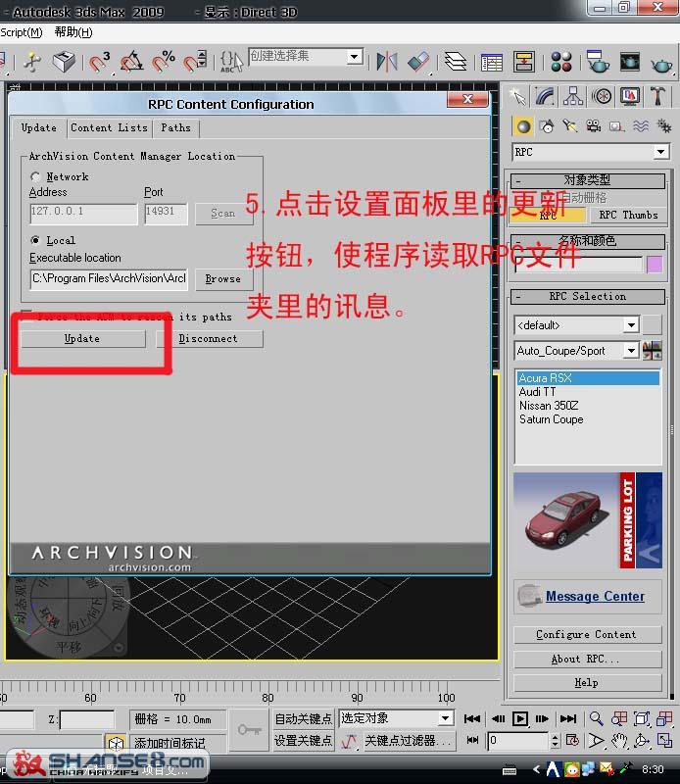Image resolution: width=680 pixels, height=784 pixels.
Task: Switch to the Hierarchy panel
Action: [x=573, y=96]
